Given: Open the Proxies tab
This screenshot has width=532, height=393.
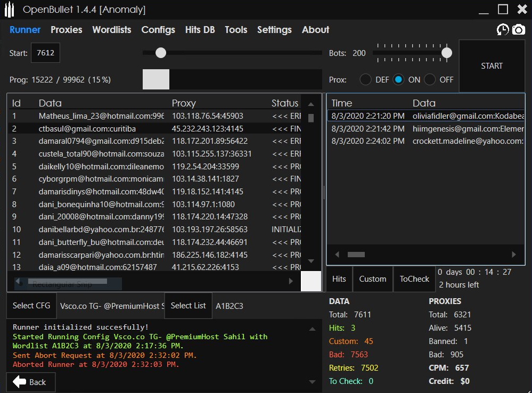Looking at the screenshot, I should click(67, 30).
